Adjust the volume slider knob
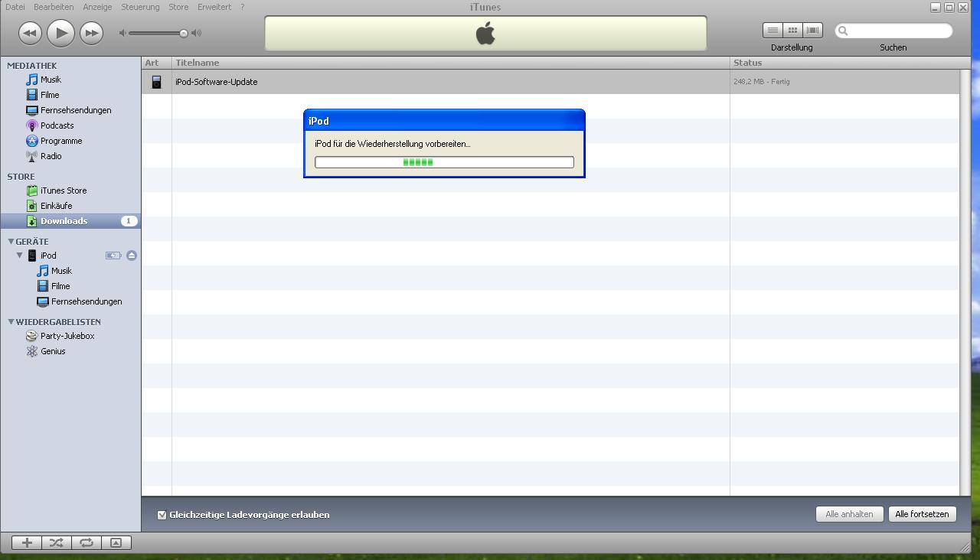The image size is (980, 560). 184,33
